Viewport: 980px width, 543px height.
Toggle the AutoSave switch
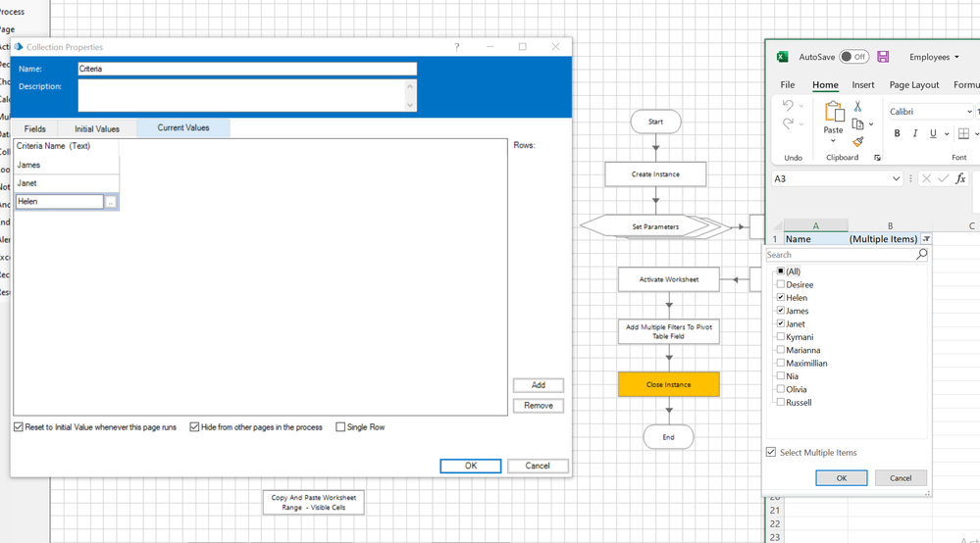tap(853, 57)
